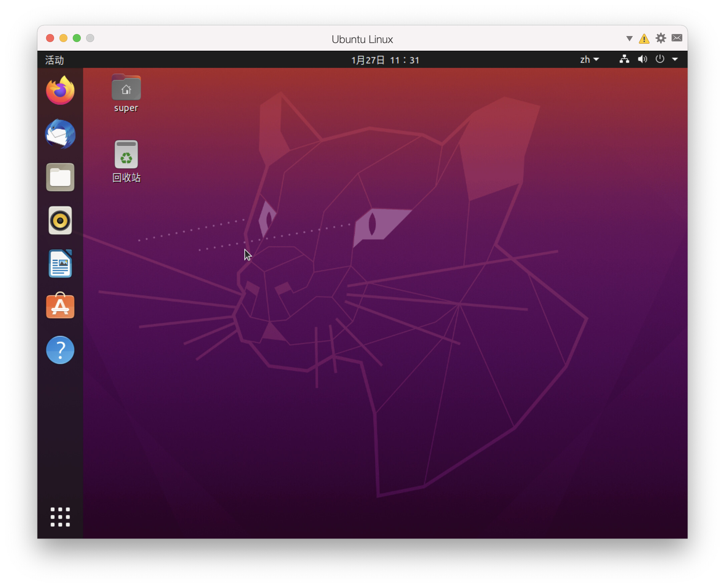725x588 pixels.
Task: Open the Help question-mark icon
Action: coord(60,350)
